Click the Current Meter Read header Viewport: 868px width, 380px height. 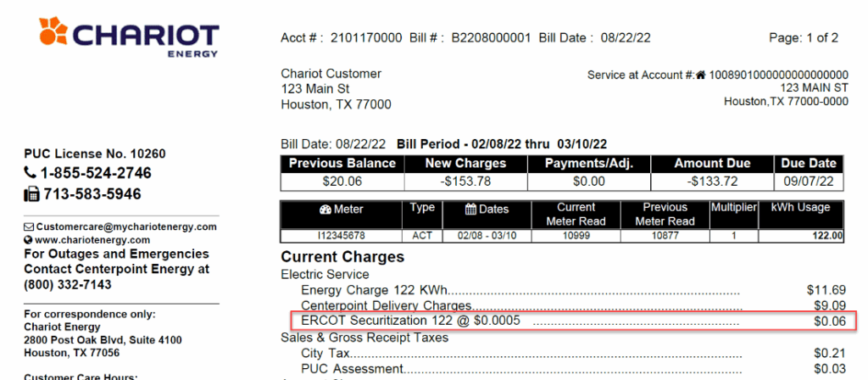tap(576, 215)
